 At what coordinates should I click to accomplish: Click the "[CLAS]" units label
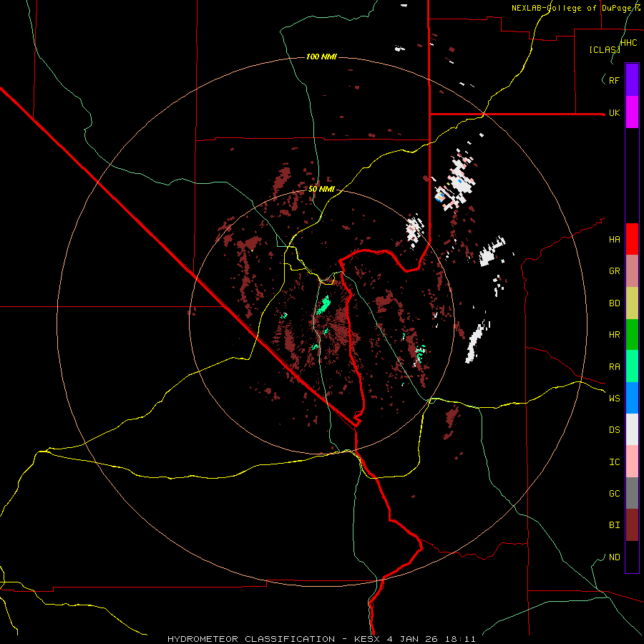coord(605,49)
